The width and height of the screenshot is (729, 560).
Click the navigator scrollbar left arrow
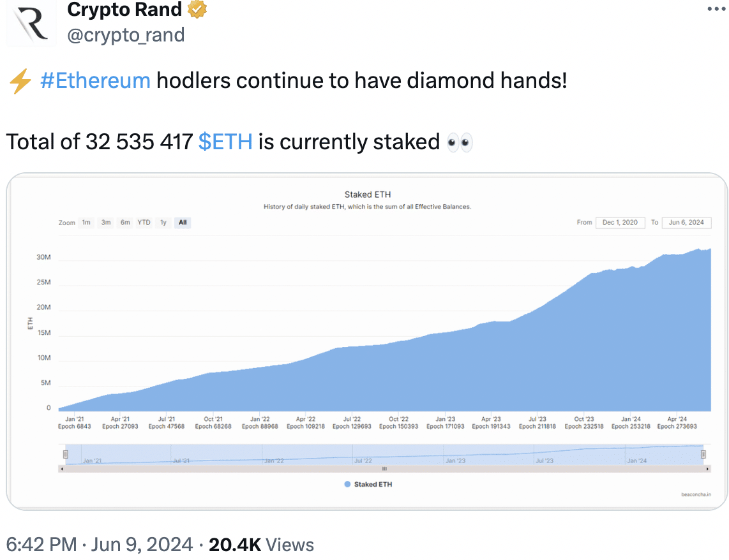62,469
